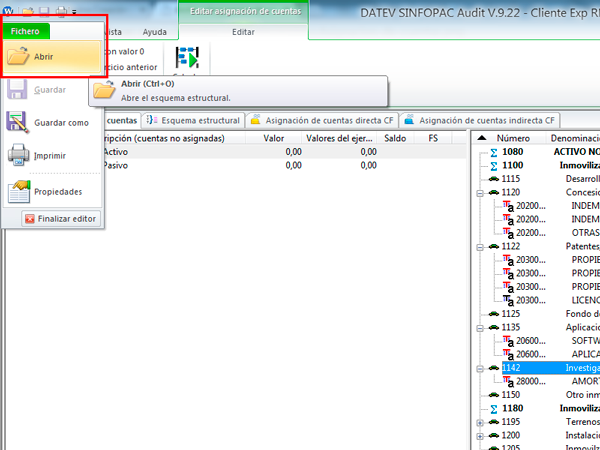
Task: Click the Asignación de cuentas directa CF tab icon
Action: 255,120
